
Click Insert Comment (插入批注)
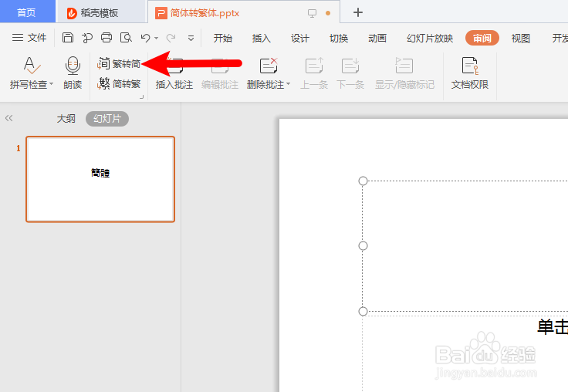174,73
